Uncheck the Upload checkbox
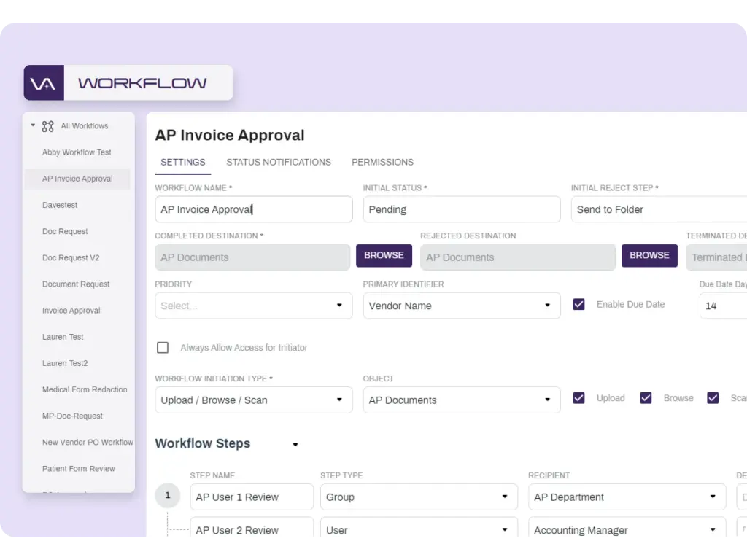Screen dimensions: 747x560 point(578,398)
